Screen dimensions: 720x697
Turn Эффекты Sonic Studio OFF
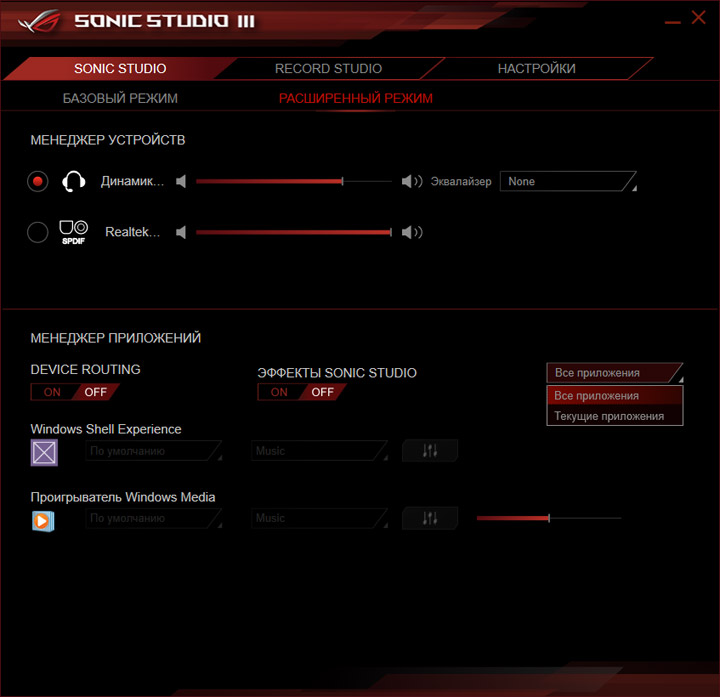click(322, 392)
